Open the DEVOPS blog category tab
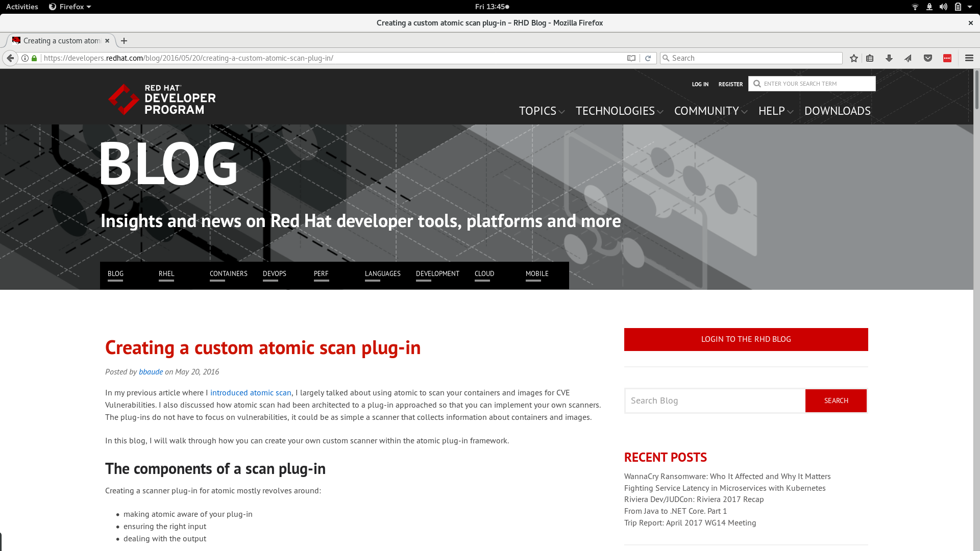This screenshot has width=980, height=551. click(x=274, y=274)
